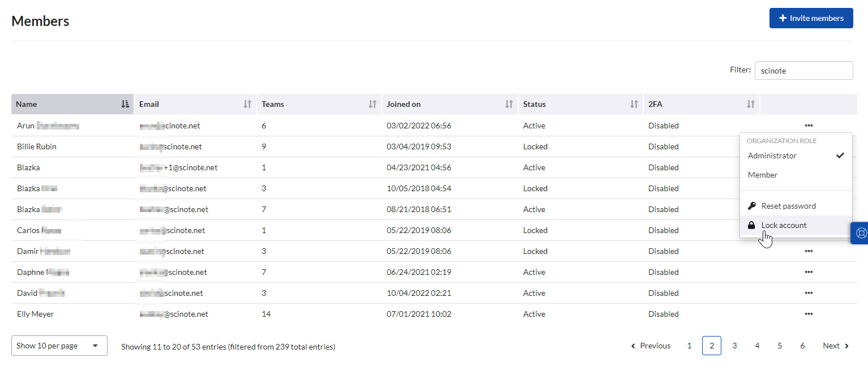
Task: Jump to page 6 in pagination
Action: pos(802,346)
